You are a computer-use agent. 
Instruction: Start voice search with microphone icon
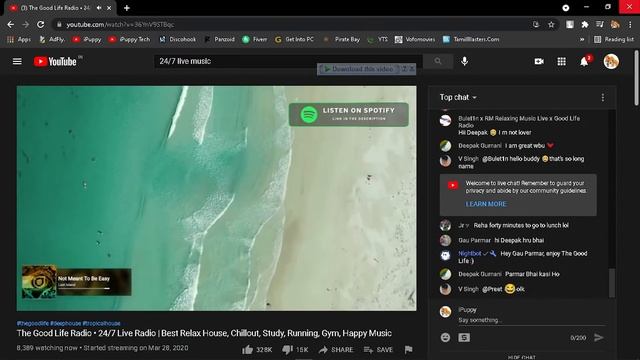(x=464, y=61)
